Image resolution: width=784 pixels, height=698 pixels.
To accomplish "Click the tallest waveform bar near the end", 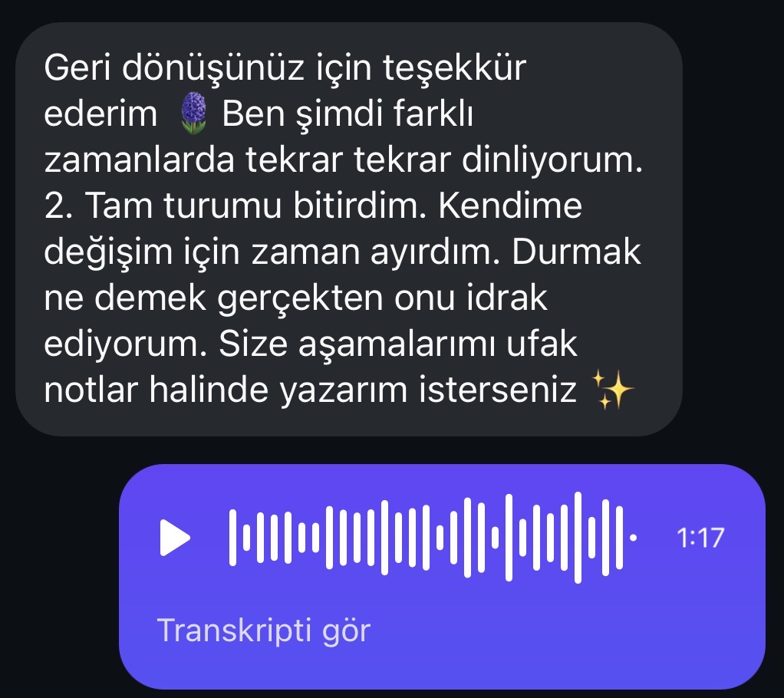I will (578, 538).
